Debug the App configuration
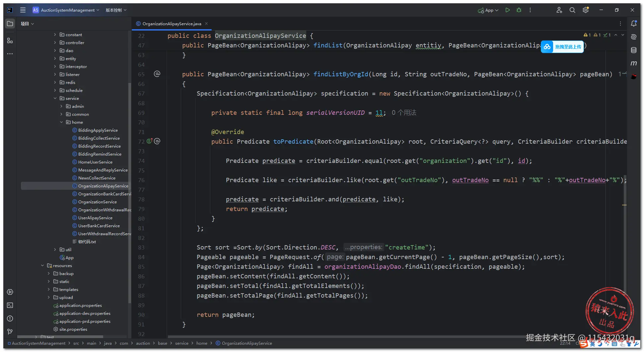Viewport: 644px width, 352px height. pyautogui.click(x=519, y=10)
